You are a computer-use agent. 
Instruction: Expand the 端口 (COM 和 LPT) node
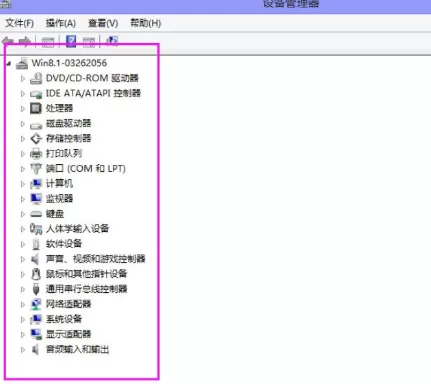point(23,169)
